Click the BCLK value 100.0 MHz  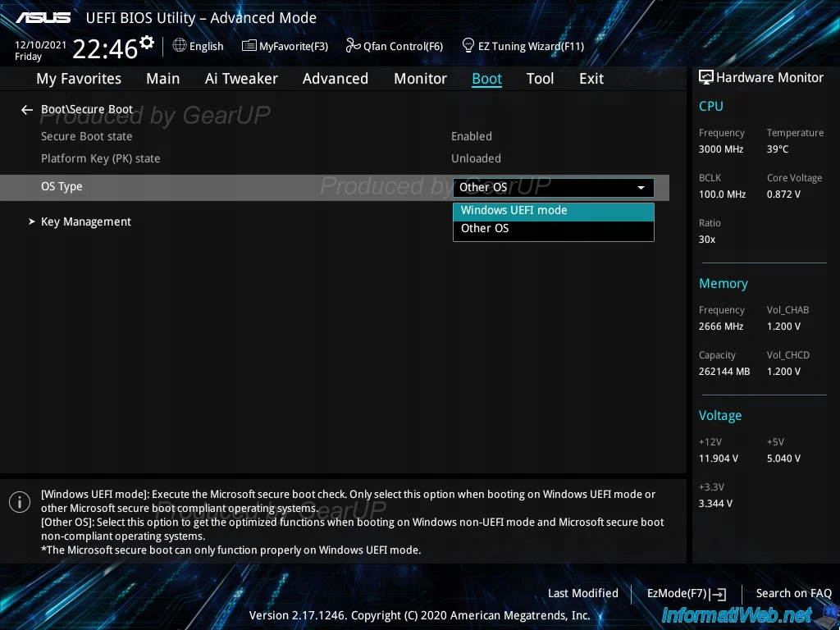[722, 194]
